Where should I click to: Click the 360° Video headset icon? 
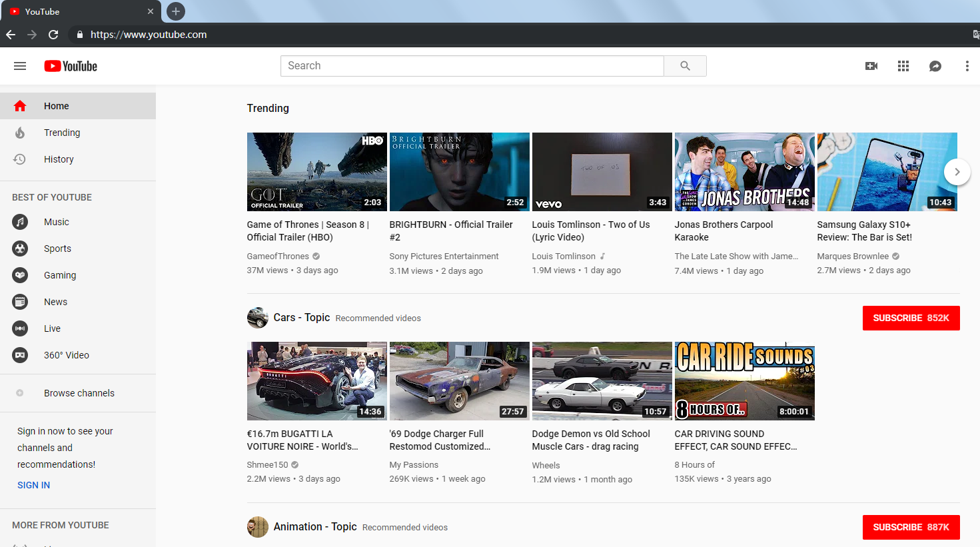point(20,355)
